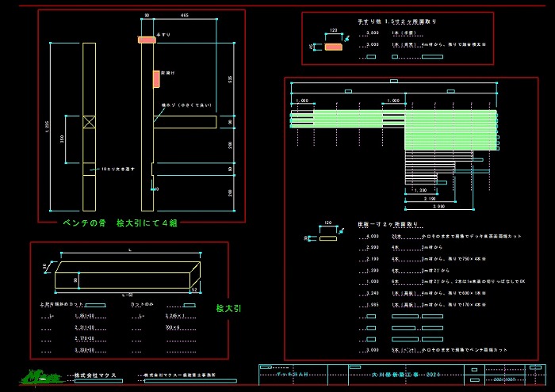This screenshot has width=555, height=392.
Task: Select the green shaded deck boards in the plan
Action: 405,130
